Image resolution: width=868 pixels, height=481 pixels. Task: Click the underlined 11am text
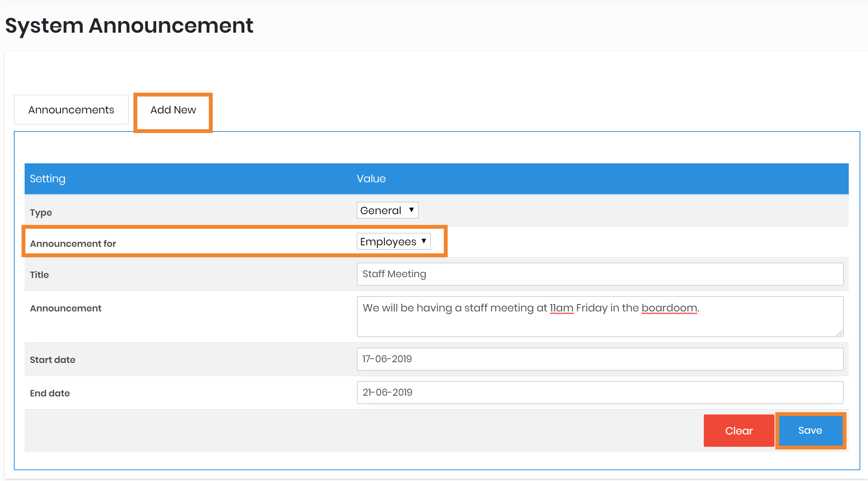click(x=561, y=308)
